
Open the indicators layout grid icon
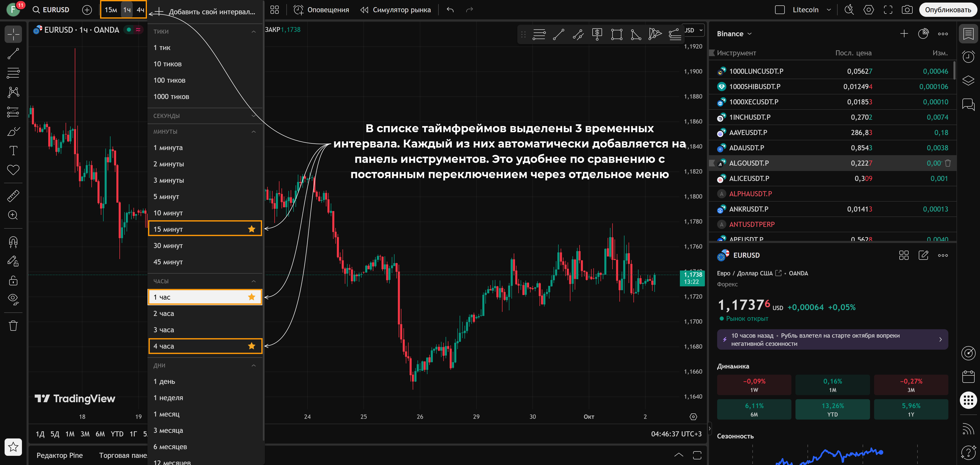click(274, 9)
